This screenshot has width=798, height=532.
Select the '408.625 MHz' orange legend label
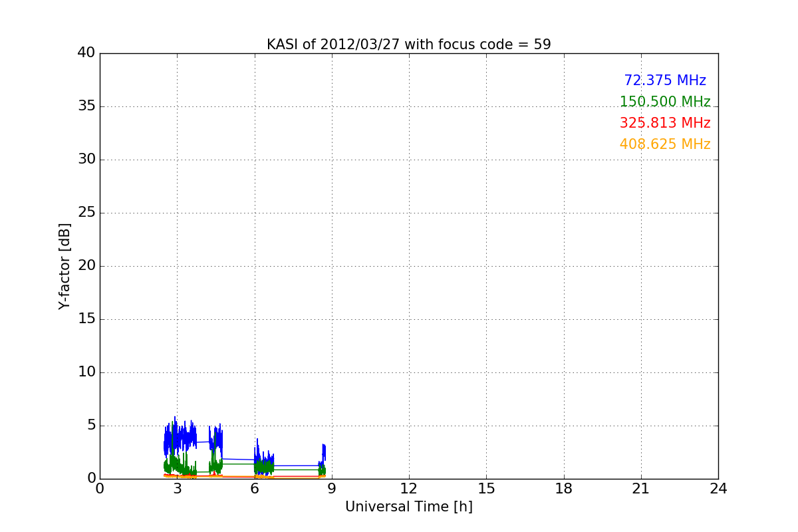665,144
